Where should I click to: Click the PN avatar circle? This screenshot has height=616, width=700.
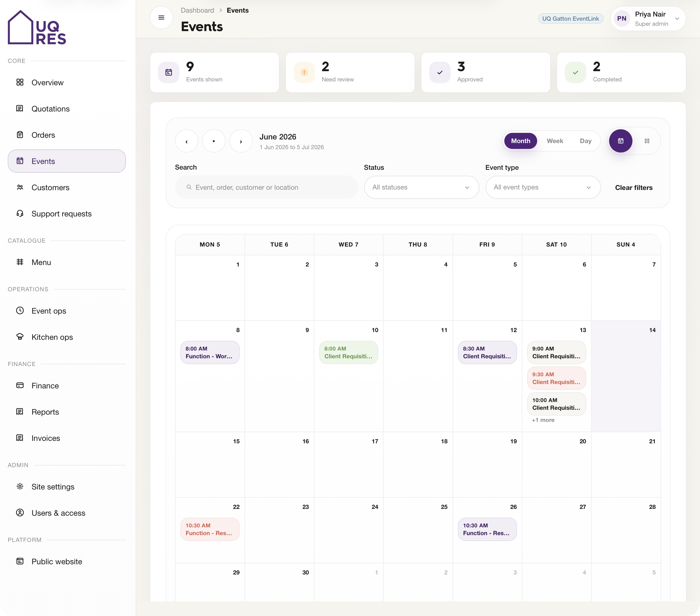tap(621, 18)
